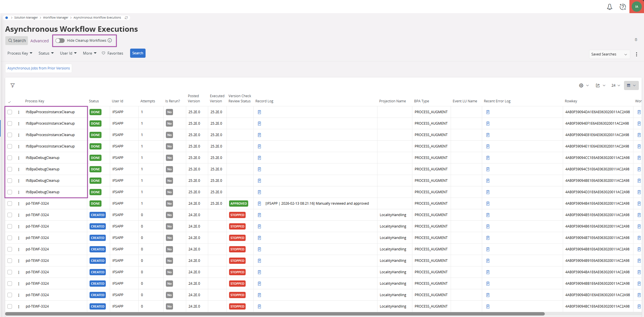Expand the Process Key filter dropdown
This screenshot has width=644, height=317.
tap(20, 53)
